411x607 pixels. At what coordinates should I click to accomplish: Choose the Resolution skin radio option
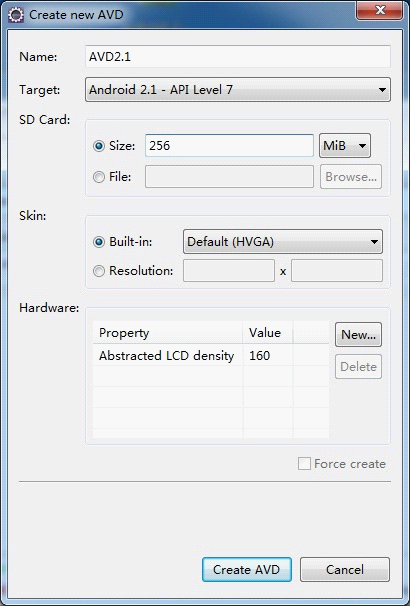(x=99, y=271)
